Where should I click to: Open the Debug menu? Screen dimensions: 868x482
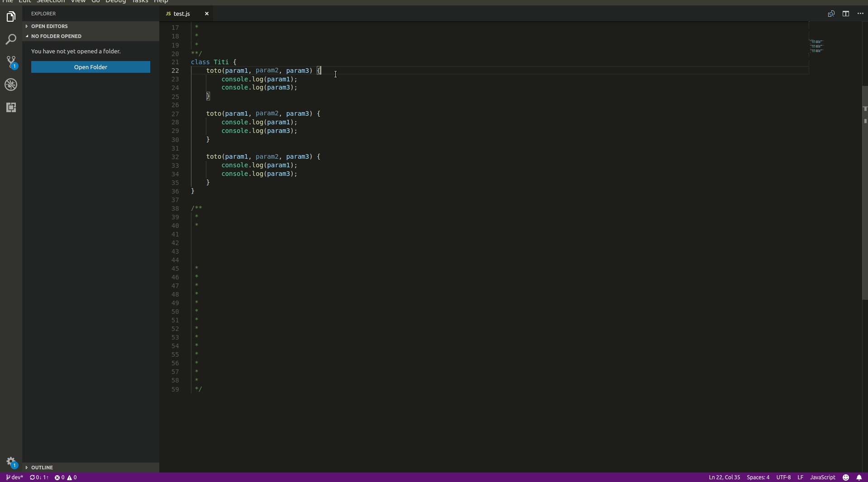[x=115, y=2]
